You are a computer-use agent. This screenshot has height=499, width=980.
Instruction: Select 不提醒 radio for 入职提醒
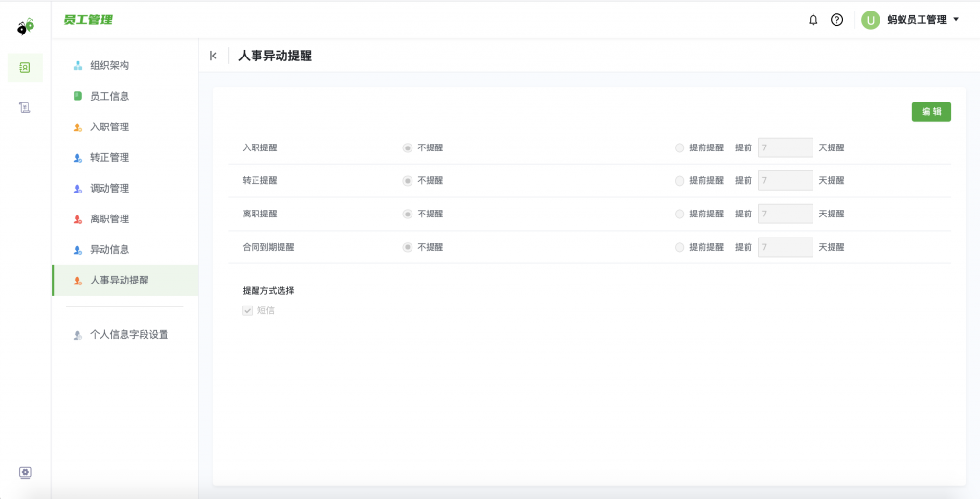pyautogui.click(x=408, y=148)
